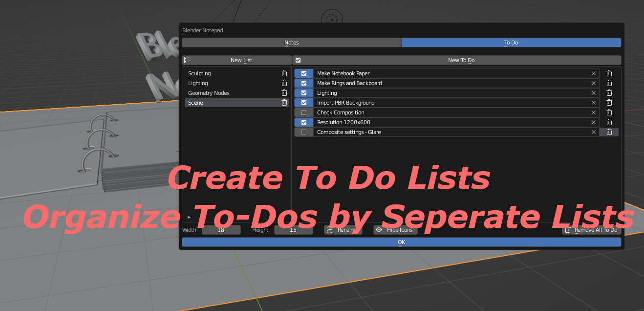Click trash icon beside Geometry Nodes list
644x311 pixels.
284,93
